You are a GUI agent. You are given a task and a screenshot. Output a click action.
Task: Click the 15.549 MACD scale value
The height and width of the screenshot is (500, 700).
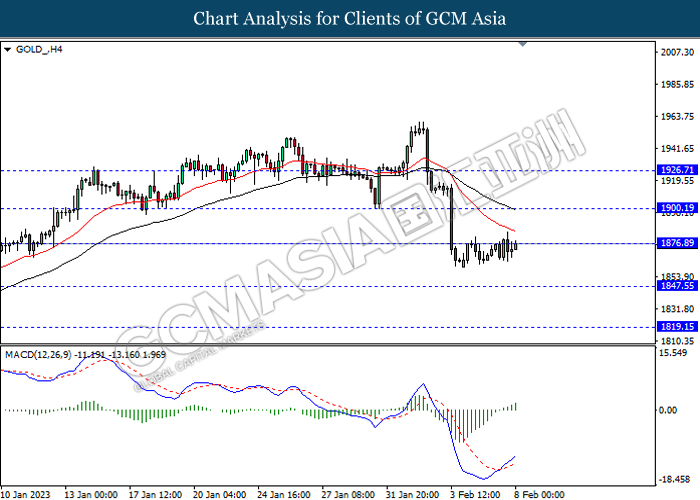point(673,353)
